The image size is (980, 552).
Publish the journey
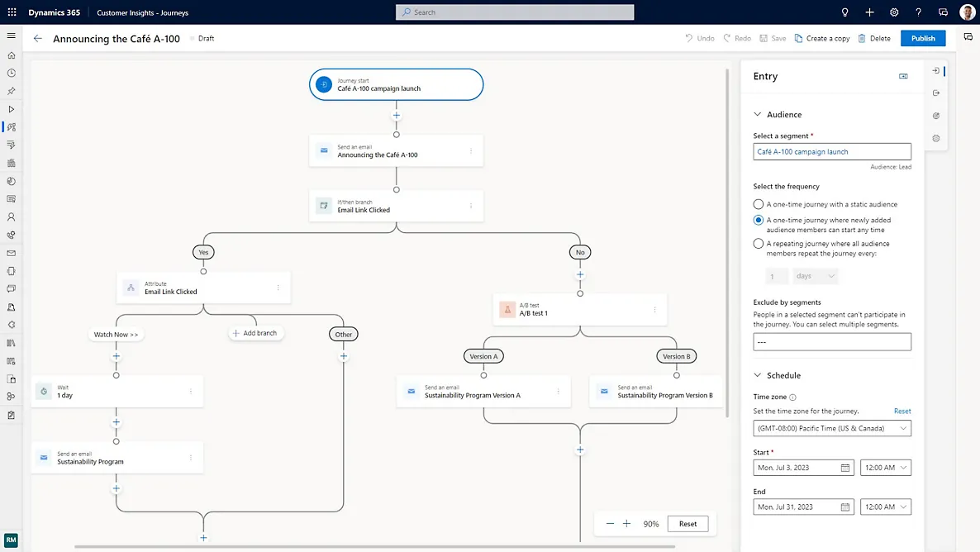(922, 38)
